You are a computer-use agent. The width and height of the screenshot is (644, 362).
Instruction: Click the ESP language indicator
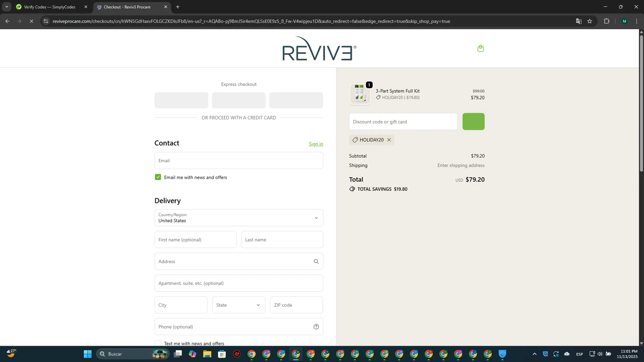pyautogui.click(x=580, y=354)
